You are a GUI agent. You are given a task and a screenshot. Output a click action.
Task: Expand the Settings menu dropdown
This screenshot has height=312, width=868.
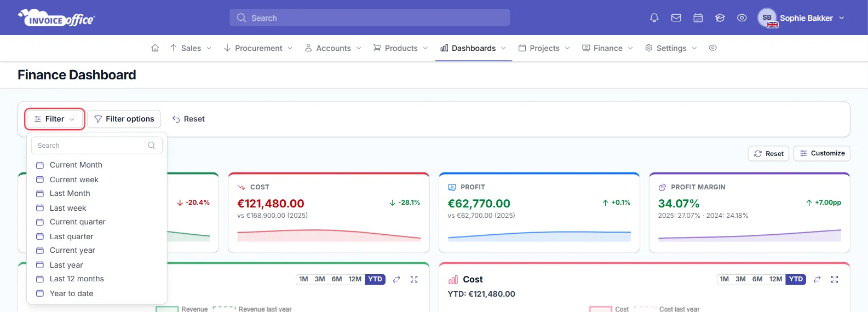671,48
